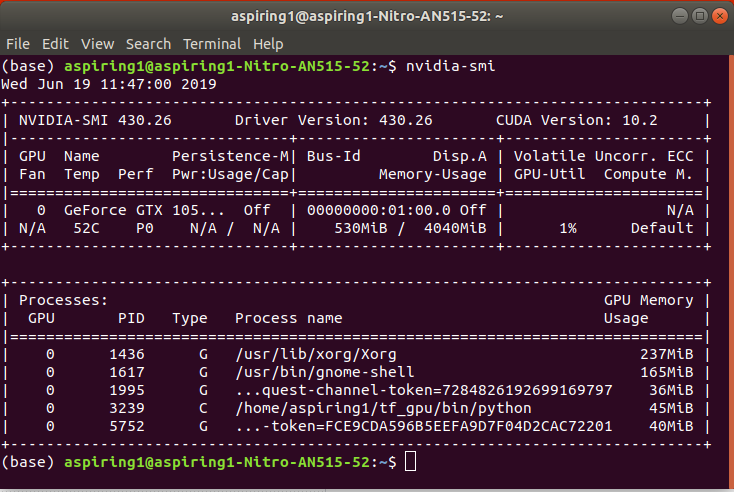Click compute mode Default
Viewport: 734px width, 492px height.
662,228
